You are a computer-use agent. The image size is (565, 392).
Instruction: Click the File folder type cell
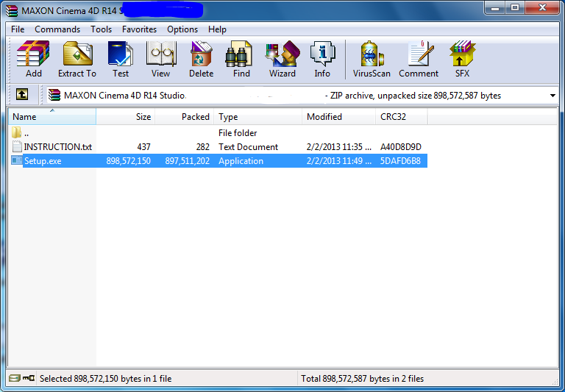(x=238, y=133)
